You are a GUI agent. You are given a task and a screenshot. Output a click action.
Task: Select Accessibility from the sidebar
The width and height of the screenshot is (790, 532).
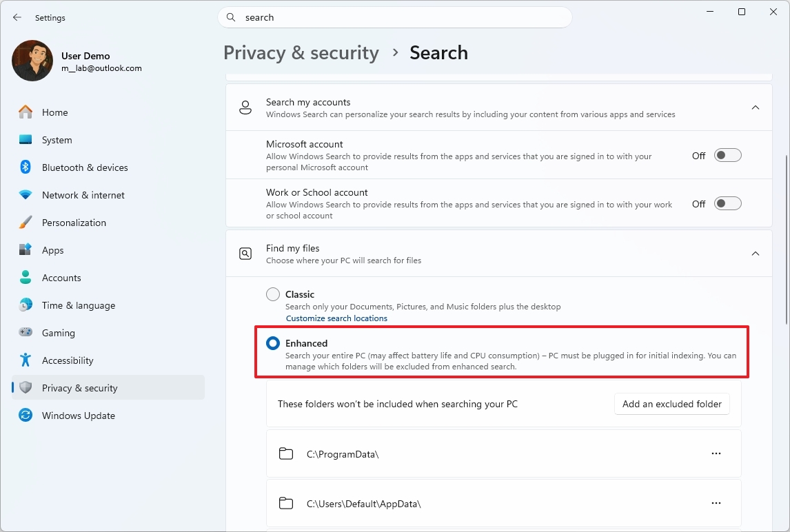coord(69,360)
